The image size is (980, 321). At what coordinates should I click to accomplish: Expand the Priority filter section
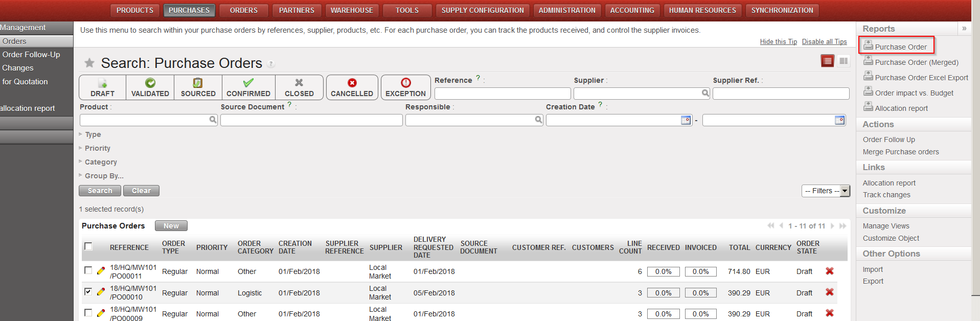click(x=97, y=148)
